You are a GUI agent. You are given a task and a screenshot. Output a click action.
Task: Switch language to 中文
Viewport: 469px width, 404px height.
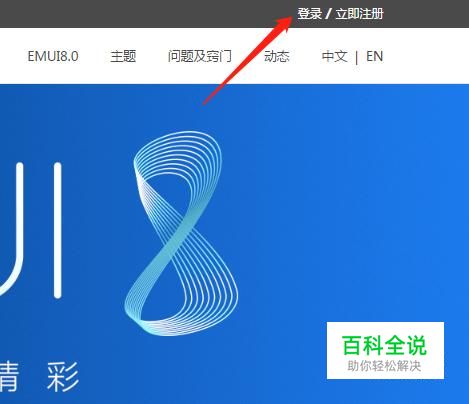(x=335, y=56)
